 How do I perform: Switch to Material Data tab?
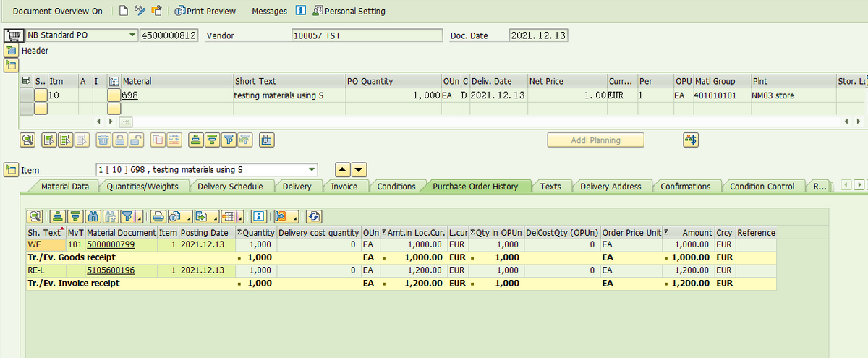click(65, 187)
